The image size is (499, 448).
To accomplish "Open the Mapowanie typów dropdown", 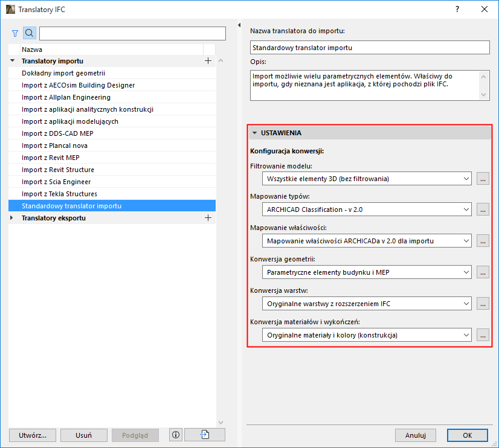I will [367, 210].
